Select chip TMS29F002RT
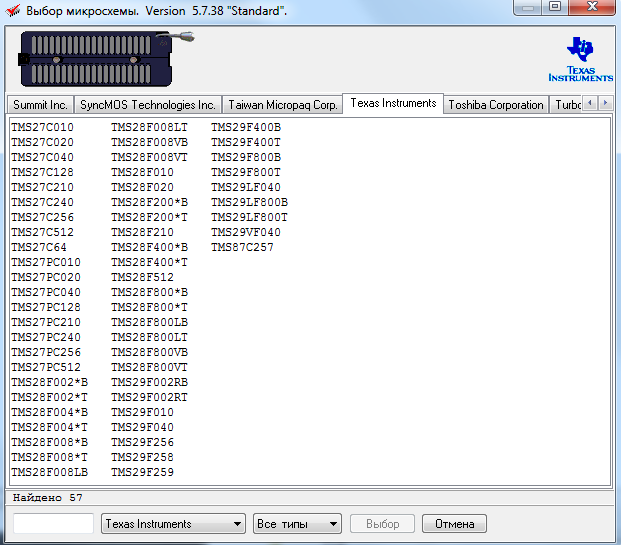This screenshot has height=545, width=621. coord(149,397)
